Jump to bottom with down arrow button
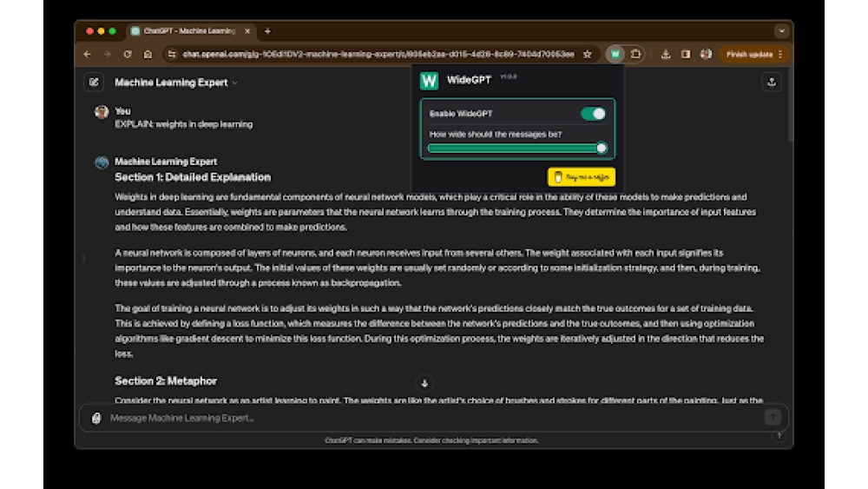868x489 pixels. [424, 383]
